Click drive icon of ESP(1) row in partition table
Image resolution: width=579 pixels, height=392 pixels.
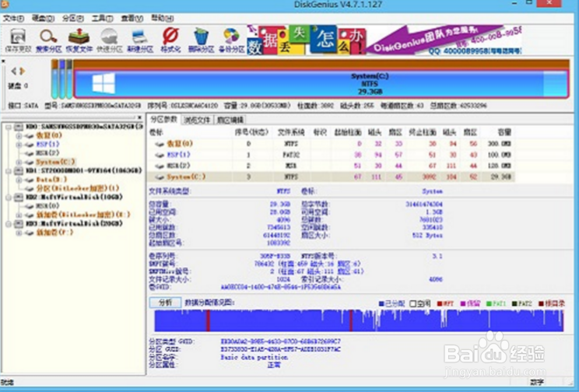[x=160, y=155]
